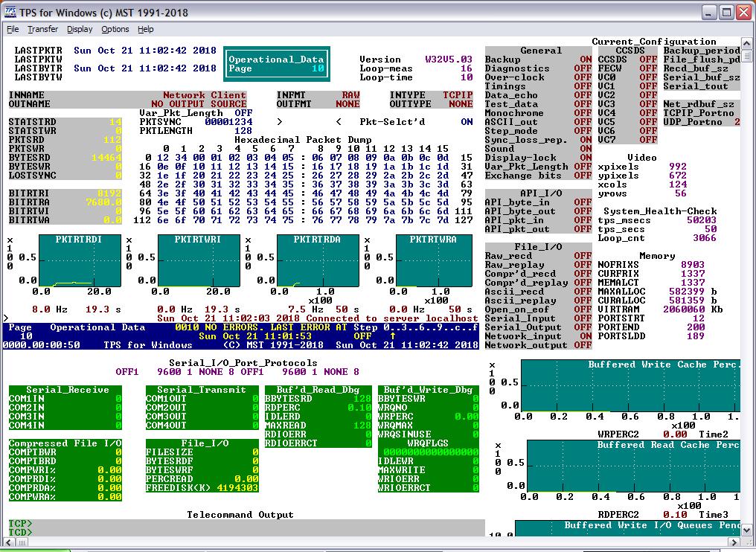Click the scrollbar up arrow button

coord(749,43)
